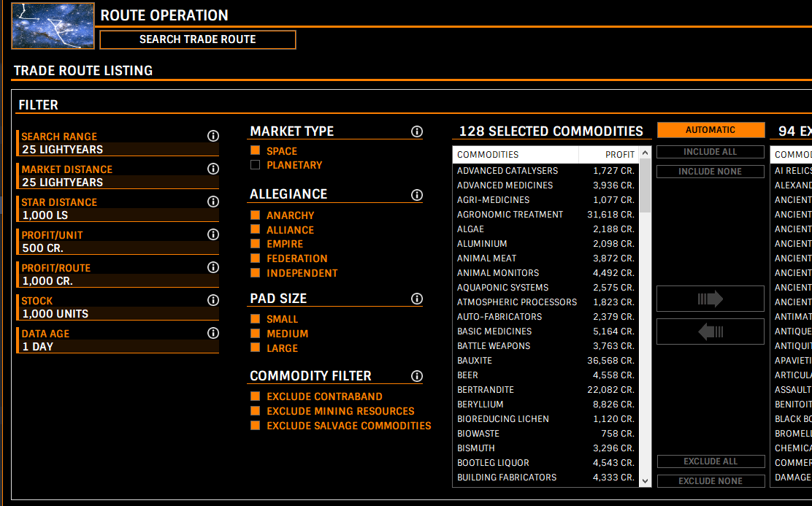Click the Stock info icon
The height and width of the screenshot is (506, 812).
coord(212,300)
